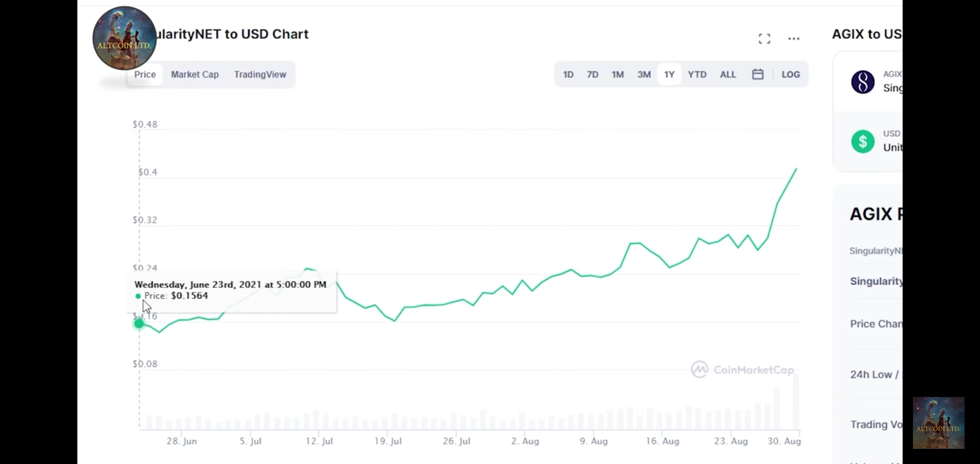
Task: Click the Altcoin Ltd. round channel logo
Action: 124,38
